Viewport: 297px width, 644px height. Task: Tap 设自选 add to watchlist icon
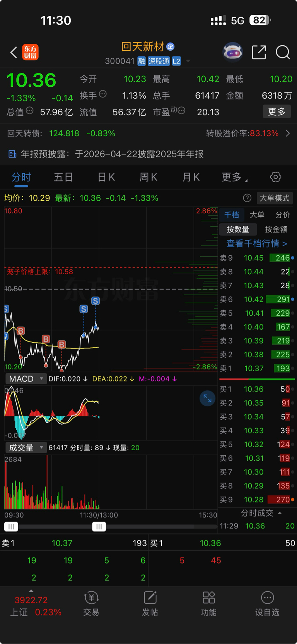[x=267, y=604]
